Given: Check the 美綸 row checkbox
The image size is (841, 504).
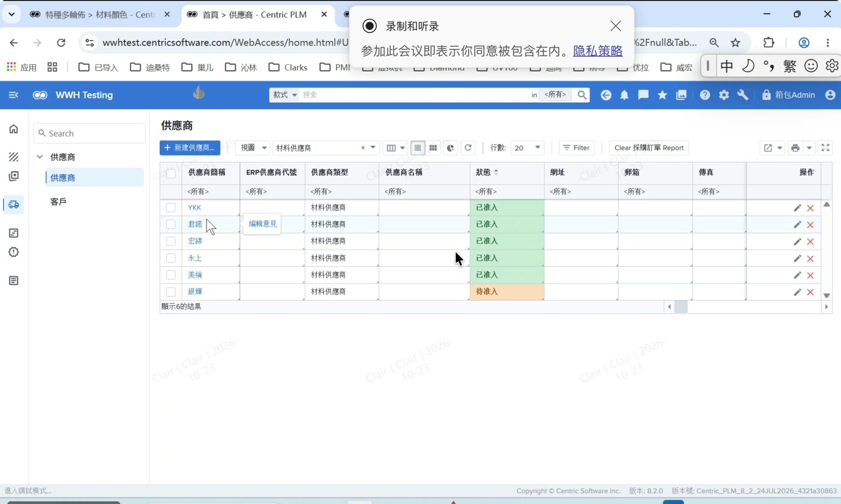Looking at the screenshot, I should click(x=171, y=275).
